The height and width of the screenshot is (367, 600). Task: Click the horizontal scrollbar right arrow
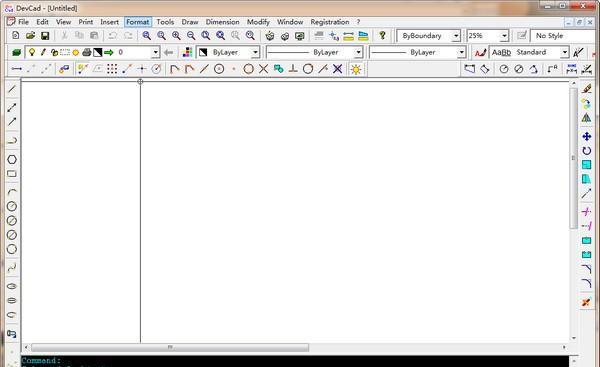[x=564, y=347]
